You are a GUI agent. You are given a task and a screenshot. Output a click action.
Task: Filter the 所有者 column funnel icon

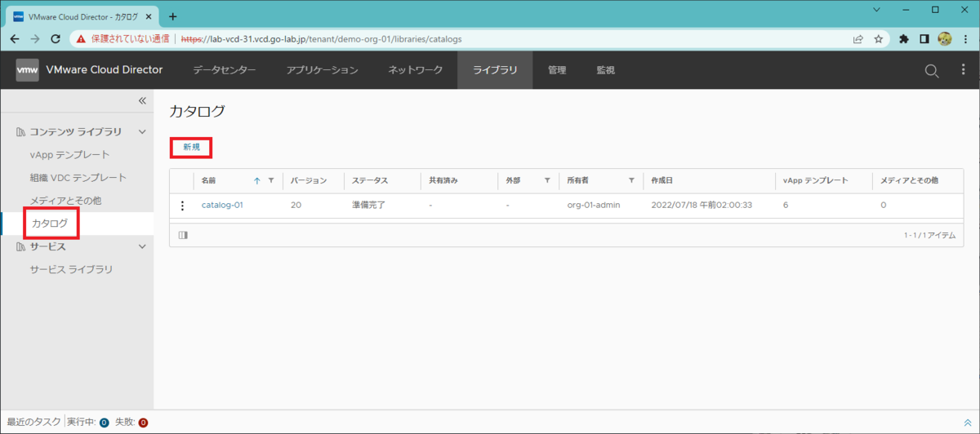(631, 180)
